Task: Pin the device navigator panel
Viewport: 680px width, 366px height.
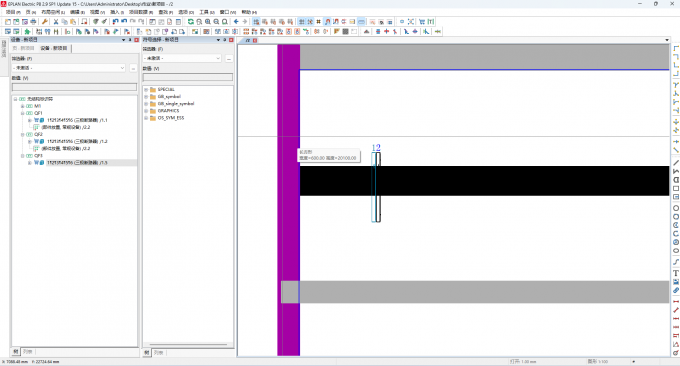Action: [130, 40]
